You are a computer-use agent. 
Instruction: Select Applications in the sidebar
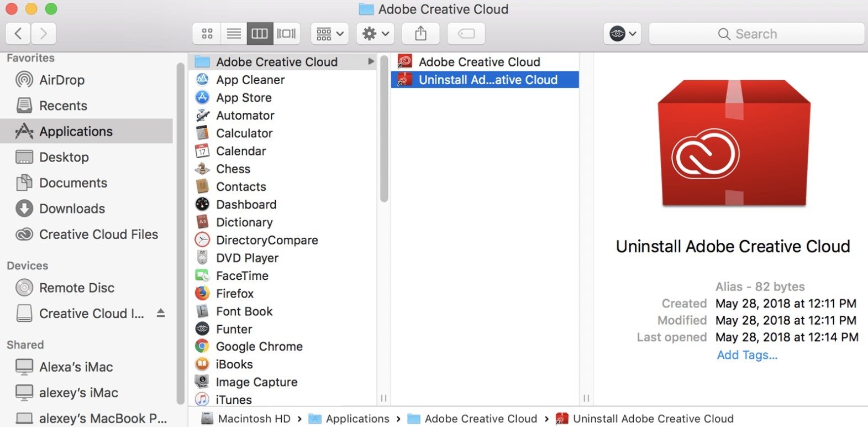pos(87,131)
